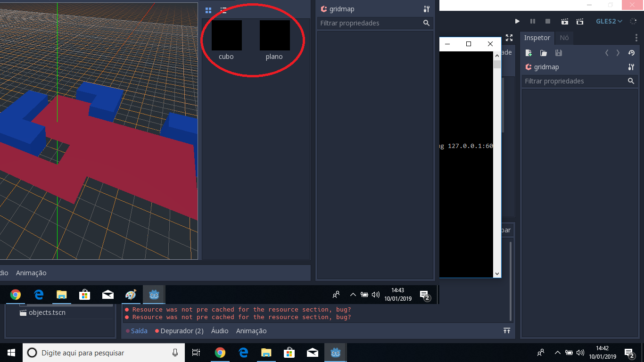This screenshot has width=644, height=362.
Task: Click the Play button to run the project
Action: coord(517,21)
